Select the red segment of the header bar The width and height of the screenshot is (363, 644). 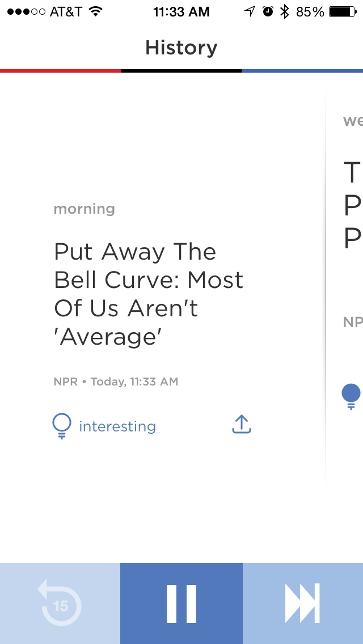point(60,71)
